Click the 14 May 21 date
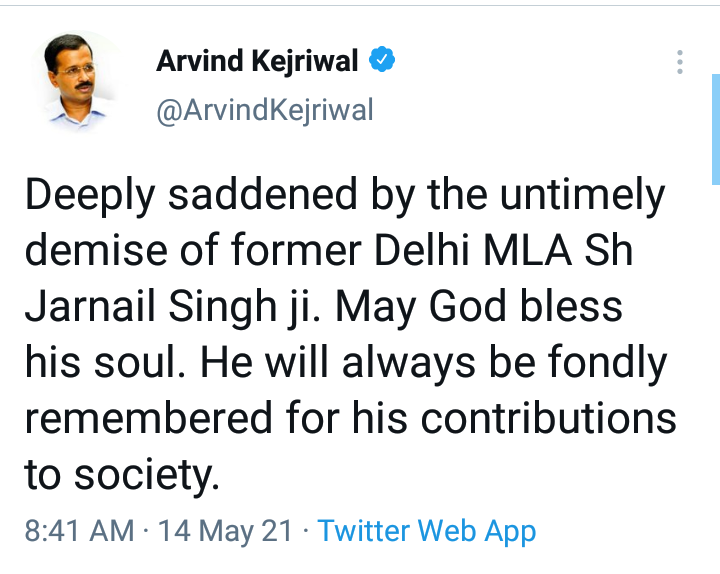Screen dimensions: 720x574 coord(226,530)
